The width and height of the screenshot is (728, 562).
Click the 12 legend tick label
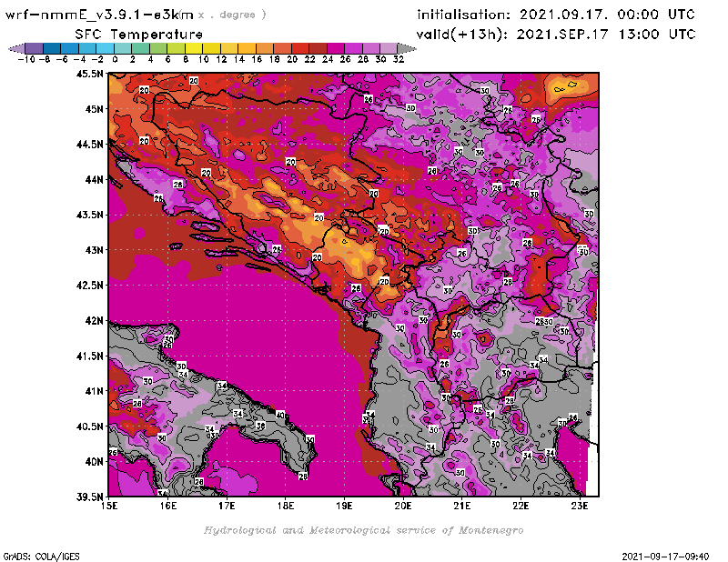[x=221, y=60]
